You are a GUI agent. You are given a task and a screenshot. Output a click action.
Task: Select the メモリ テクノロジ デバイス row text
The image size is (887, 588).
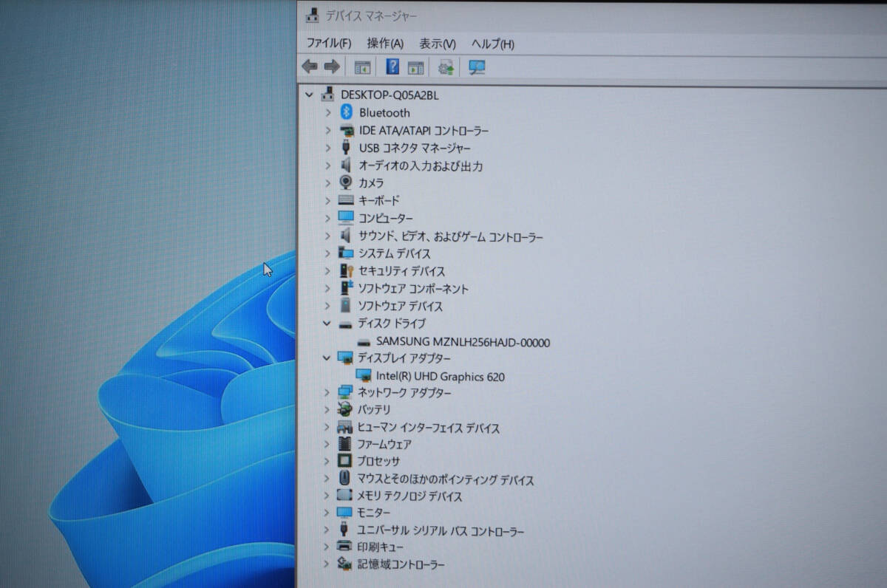tap(409, 496)
